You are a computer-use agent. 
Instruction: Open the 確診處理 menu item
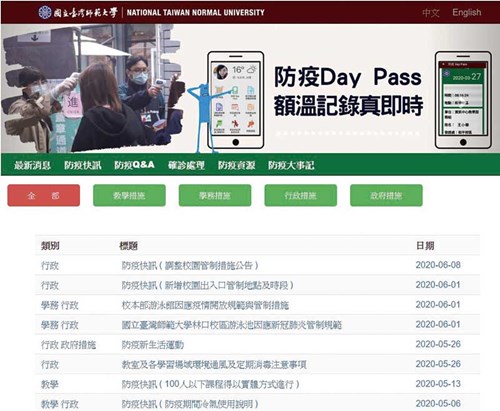point(186,165)
